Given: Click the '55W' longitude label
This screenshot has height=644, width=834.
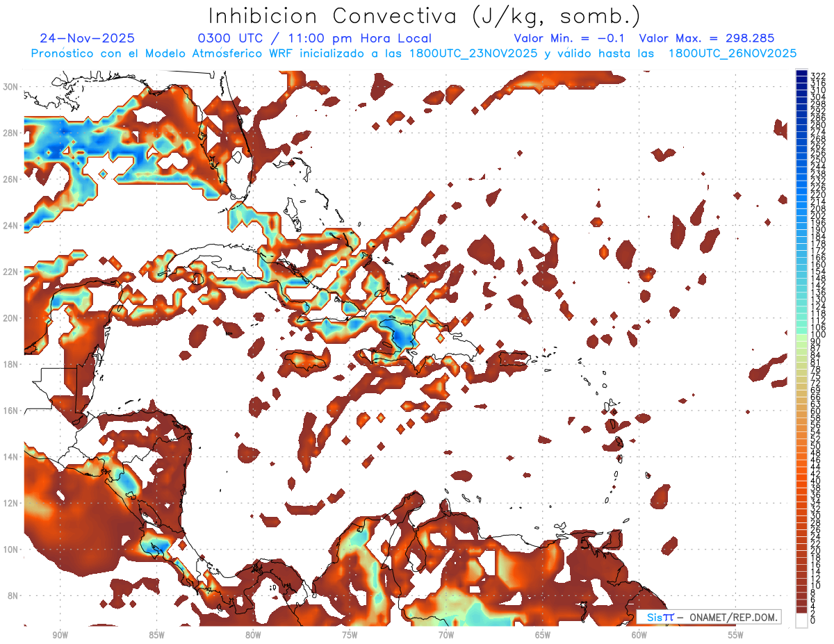Looking at the screenshot, I should coord(735,635).
